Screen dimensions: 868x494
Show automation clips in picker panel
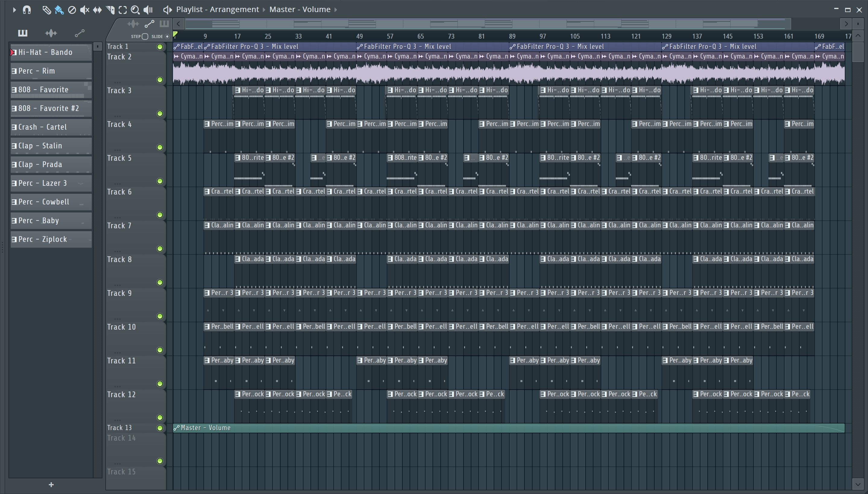(x=79, y=33)
